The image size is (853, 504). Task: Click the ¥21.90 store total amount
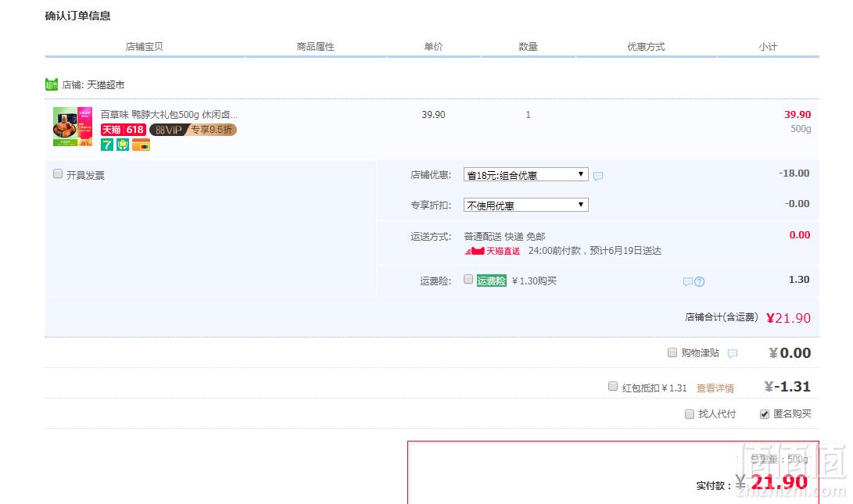tap(789, 318)
